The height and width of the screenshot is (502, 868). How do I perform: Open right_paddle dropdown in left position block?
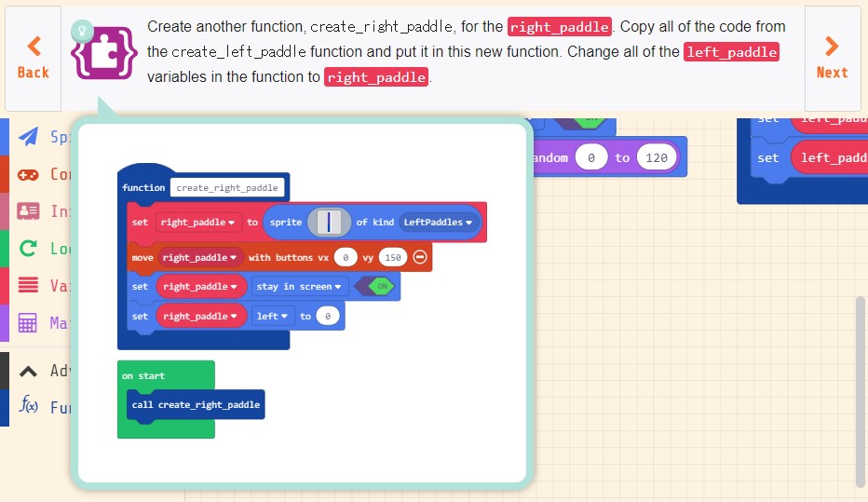click(x=200, y=316)
